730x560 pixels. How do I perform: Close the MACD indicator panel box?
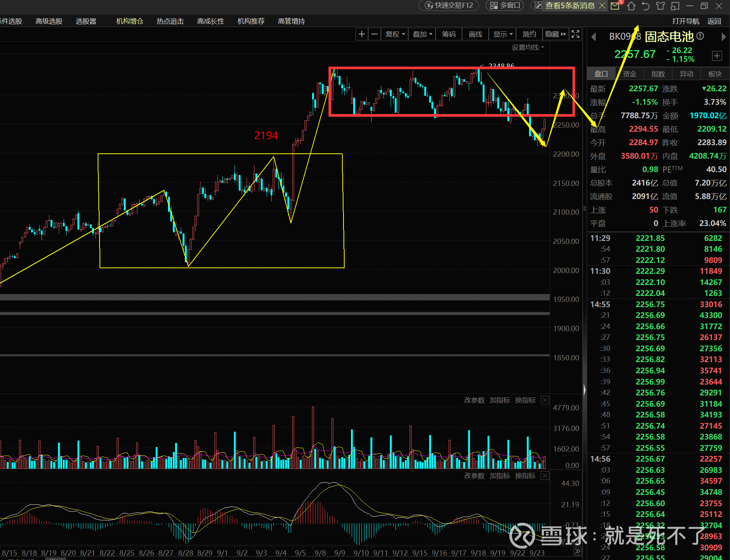point(545,476)
